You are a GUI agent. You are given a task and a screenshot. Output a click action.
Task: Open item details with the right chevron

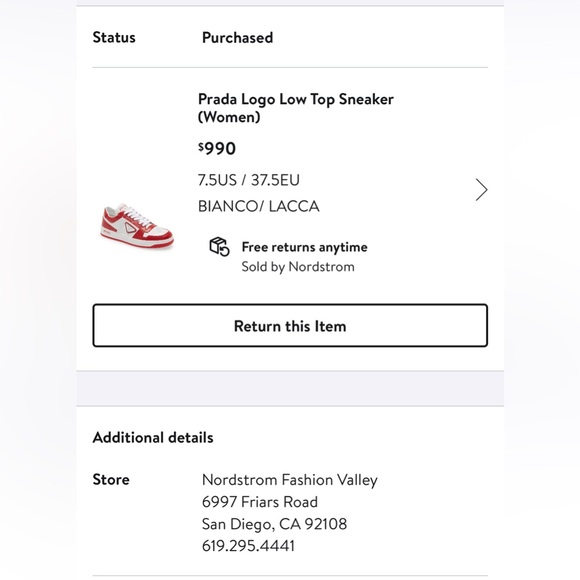tap(481, 190)
